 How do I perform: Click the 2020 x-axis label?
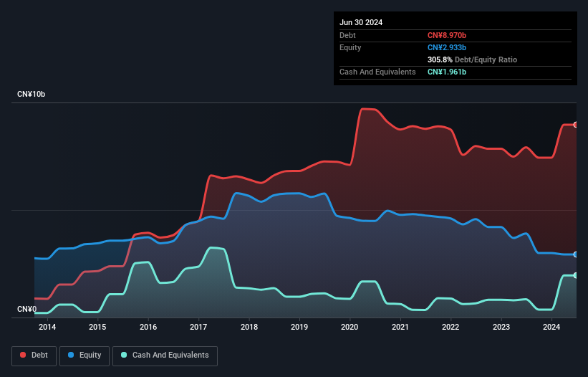coord(350,327)
